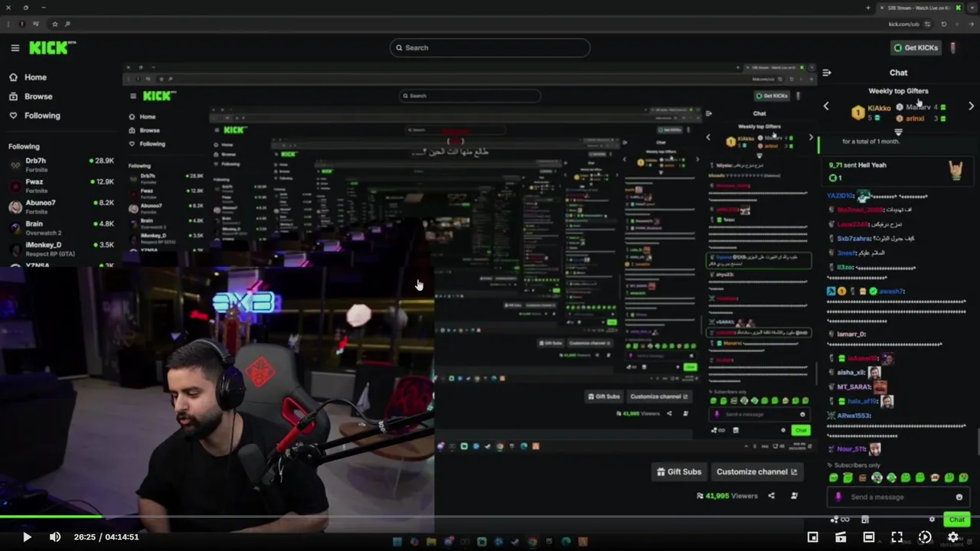Select the first green emote in the emote row
The height and width of the screenshot is (551, 980).
[834, 478]
